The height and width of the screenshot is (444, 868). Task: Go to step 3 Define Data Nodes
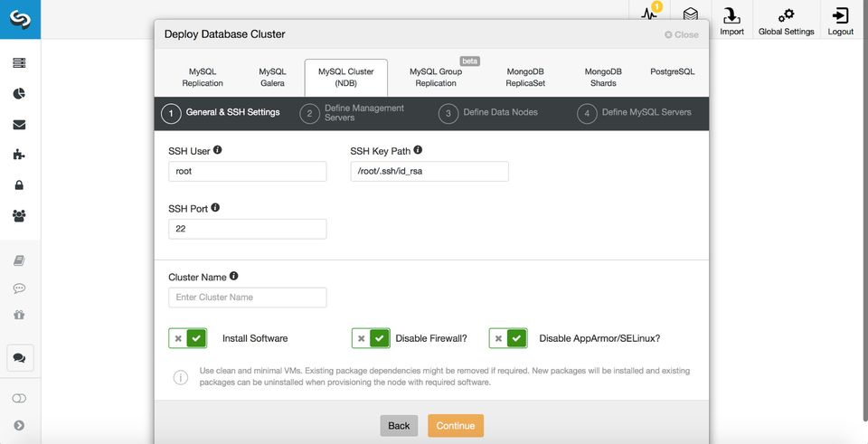[487, 113]
